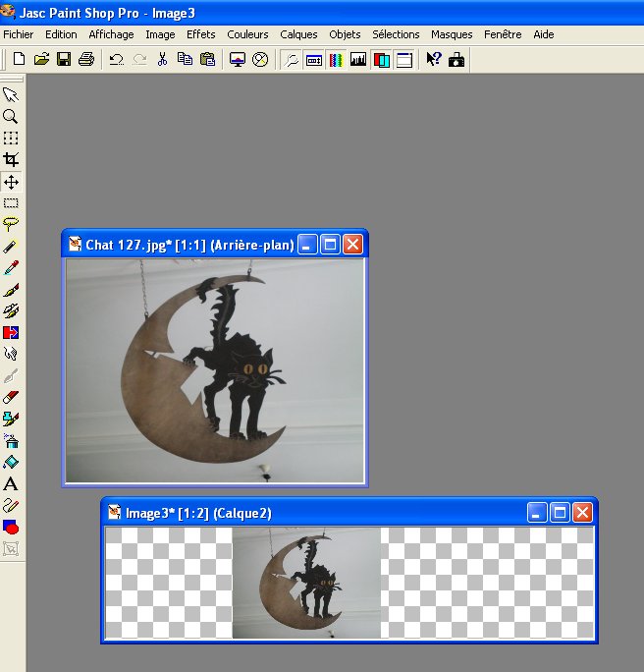
Task: Open the Masques menu
Action: coord(452,34)
